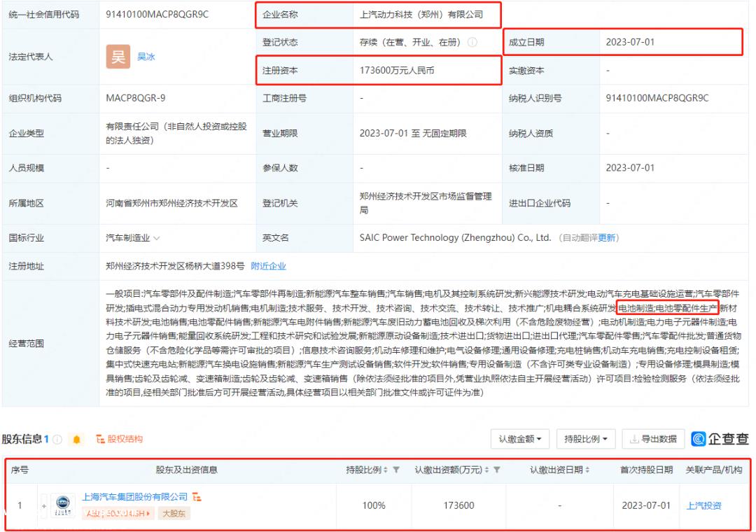The image size is (756, 532).
Task: Select English name SAIC Power Technology (Zhengzhou) Co., Ltd.
Action: [455, 238]
